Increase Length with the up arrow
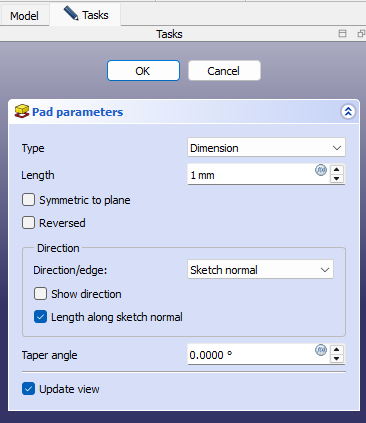366x423 pixels. pyautogui.click(x=337, y=169)
